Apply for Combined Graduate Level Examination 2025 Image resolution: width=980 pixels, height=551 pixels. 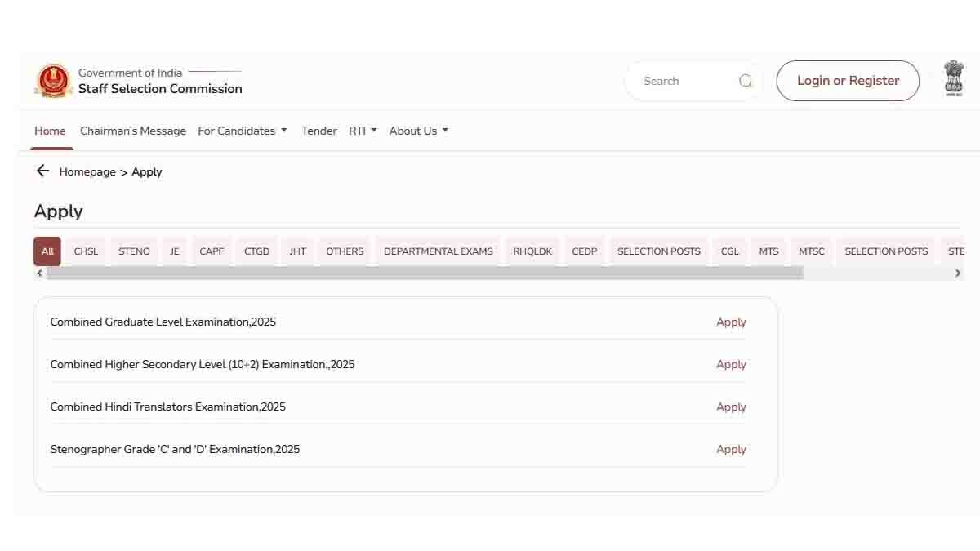click(731, 322)
